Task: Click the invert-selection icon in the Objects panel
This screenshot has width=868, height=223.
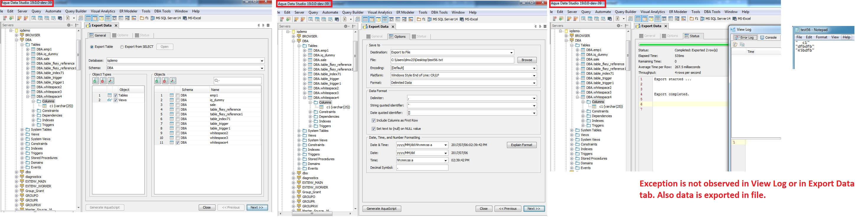Action: [x=173, y=81]
